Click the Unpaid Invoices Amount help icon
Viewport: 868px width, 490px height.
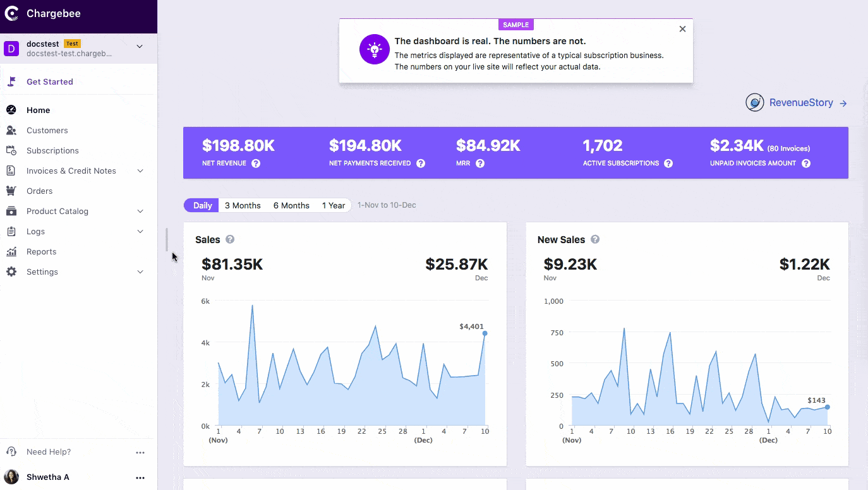[806, 164]
